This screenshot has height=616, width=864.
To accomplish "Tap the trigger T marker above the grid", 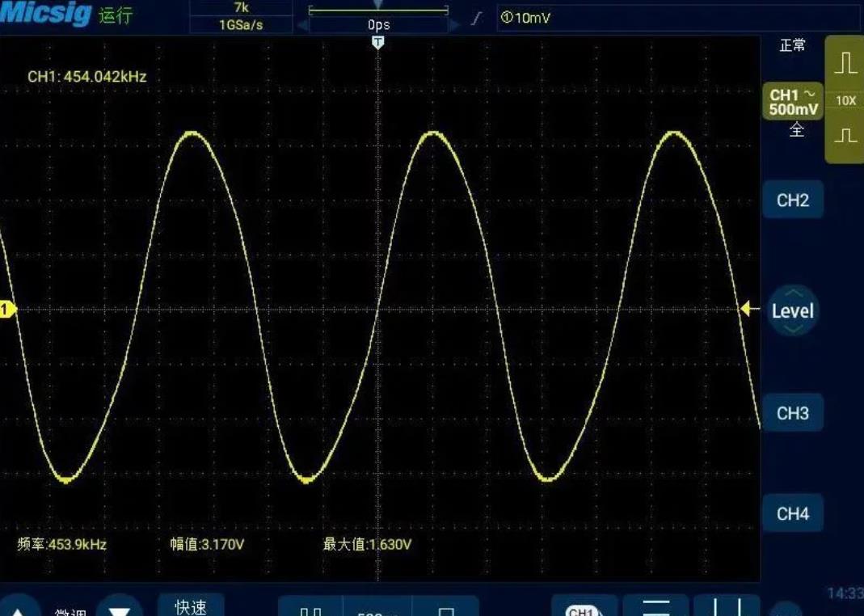I will 377,42.
